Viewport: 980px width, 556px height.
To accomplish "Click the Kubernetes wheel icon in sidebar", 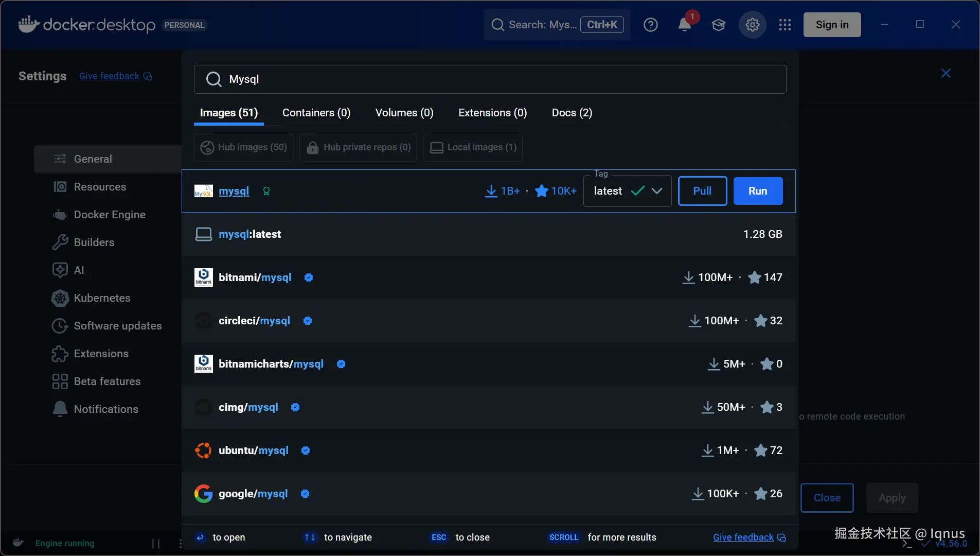I will point(60,298).
